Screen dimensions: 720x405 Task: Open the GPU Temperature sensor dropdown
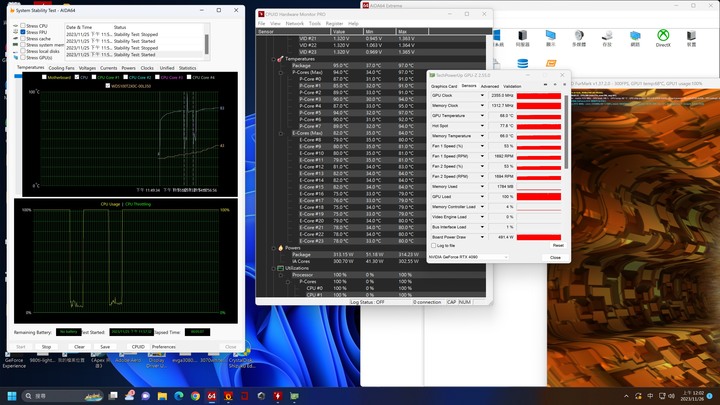[482, 116]
